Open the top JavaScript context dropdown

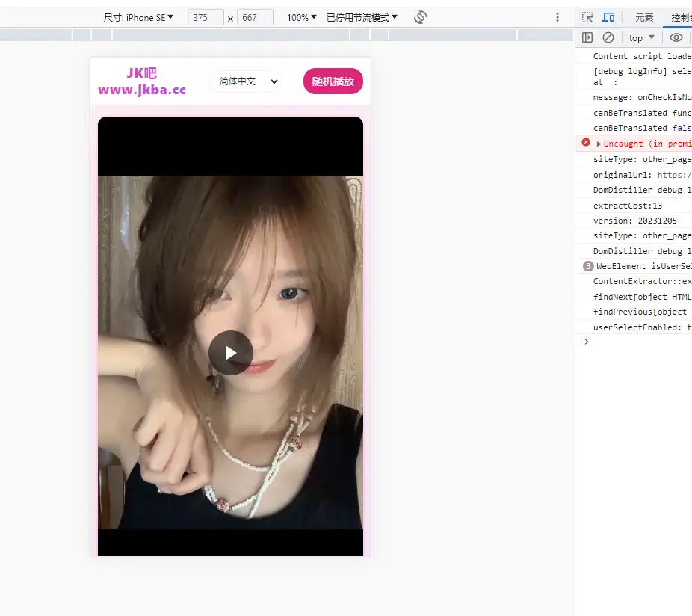click(x=641, y=38)
